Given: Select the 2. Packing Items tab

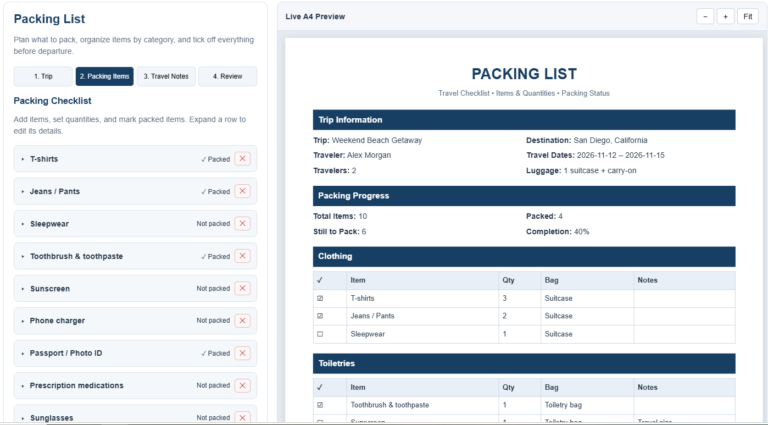Looking at the screenshot, I should tap(104, 76).
